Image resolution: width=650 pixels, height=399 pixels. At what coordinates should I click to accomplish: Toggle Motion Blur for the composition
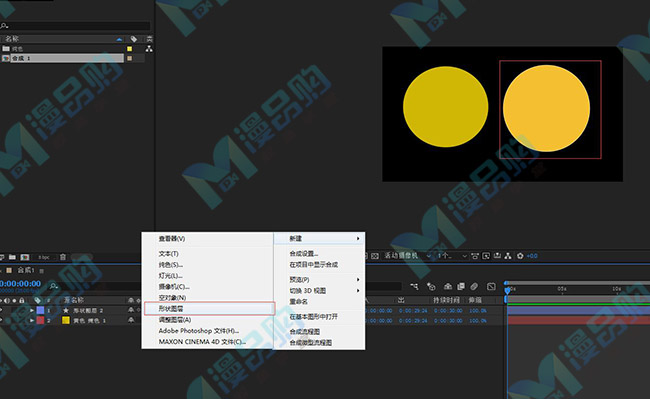[x=474, y=286]
